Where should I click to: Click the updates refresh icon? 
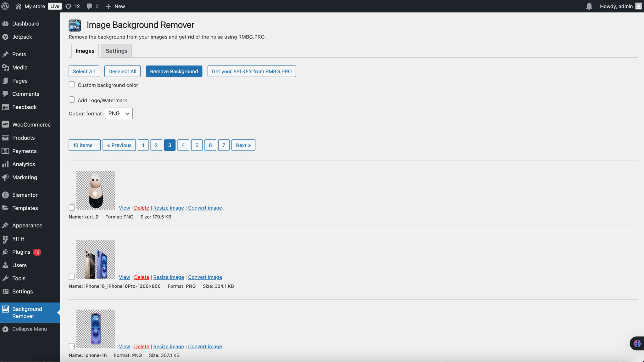pyautogui.click(x=68, y=6)
